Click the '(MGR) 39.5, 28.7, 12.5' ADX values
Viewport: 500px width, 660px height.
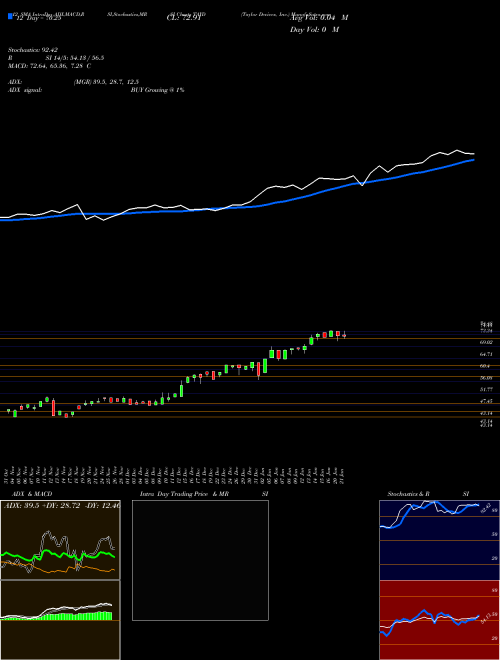click(106, 82)
